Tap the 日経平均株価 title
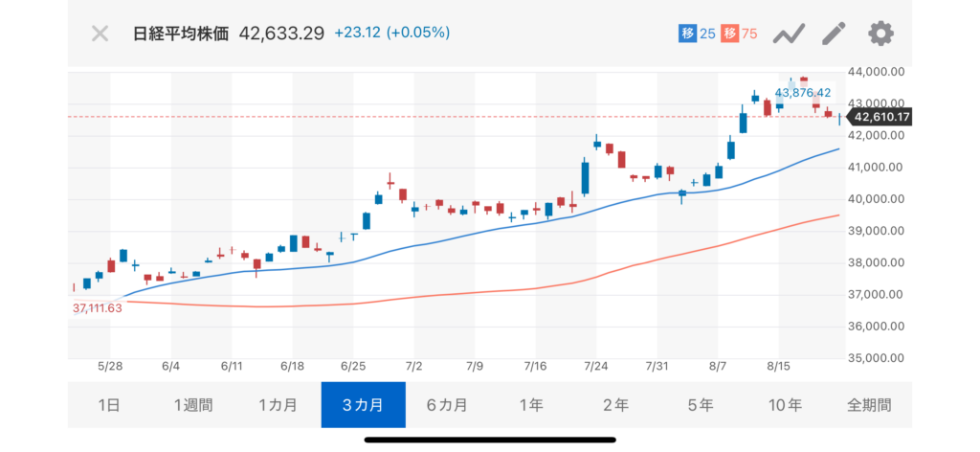 coord(181,34)
